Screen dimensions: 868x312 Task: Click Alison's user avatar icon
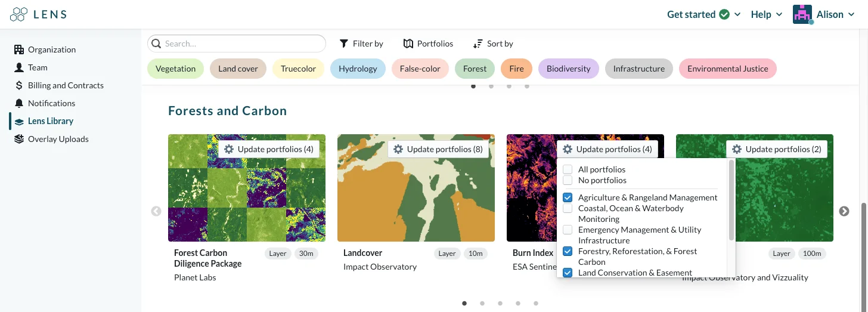click(x=802, y=14)
